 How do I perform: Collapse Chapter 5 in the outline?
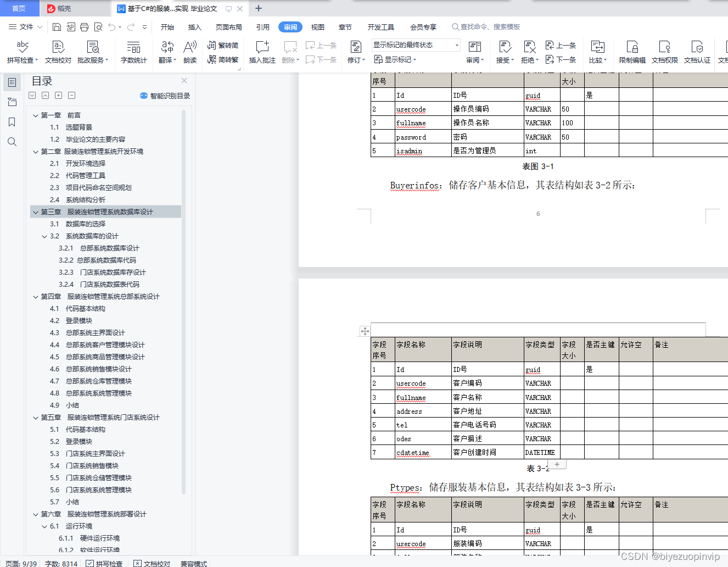(x=36, y=418)
